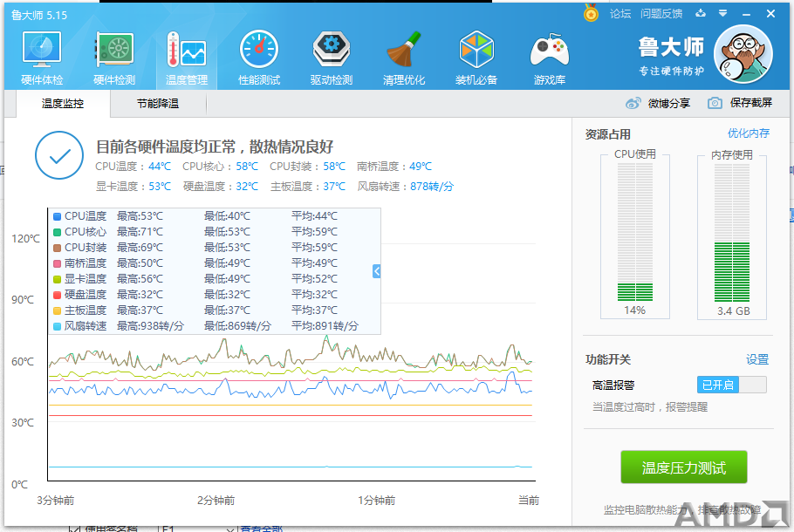794x532 pixels.
Task: Toggle the 风扇转速 cyan legend swatch
Action: click(x=58, y=326)
